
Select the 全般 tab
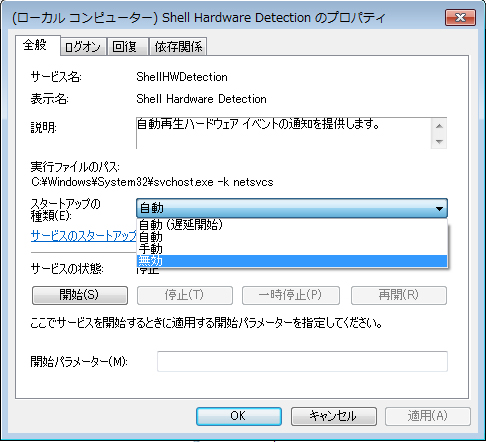[38, 45]
